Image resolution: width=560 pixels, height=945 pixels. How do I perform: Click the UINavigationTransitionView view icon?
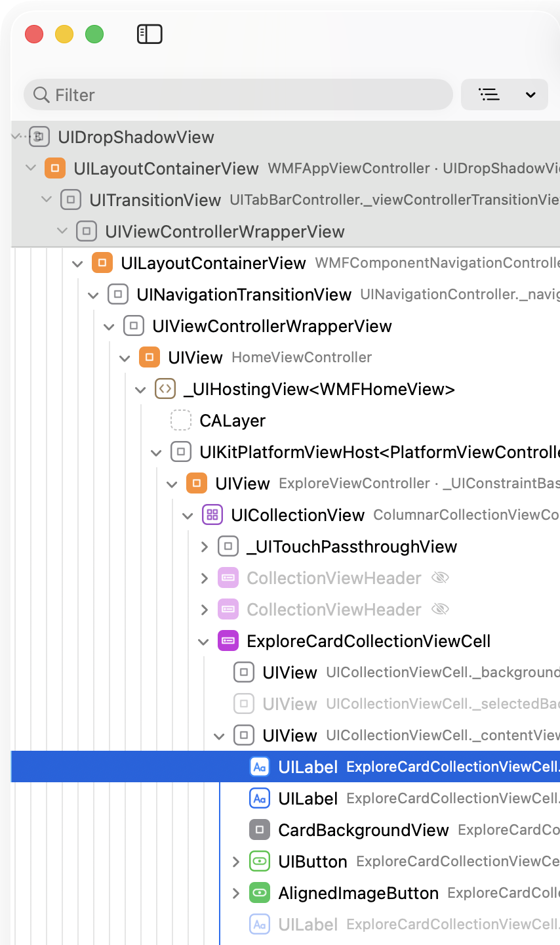[x=118, y=294]
